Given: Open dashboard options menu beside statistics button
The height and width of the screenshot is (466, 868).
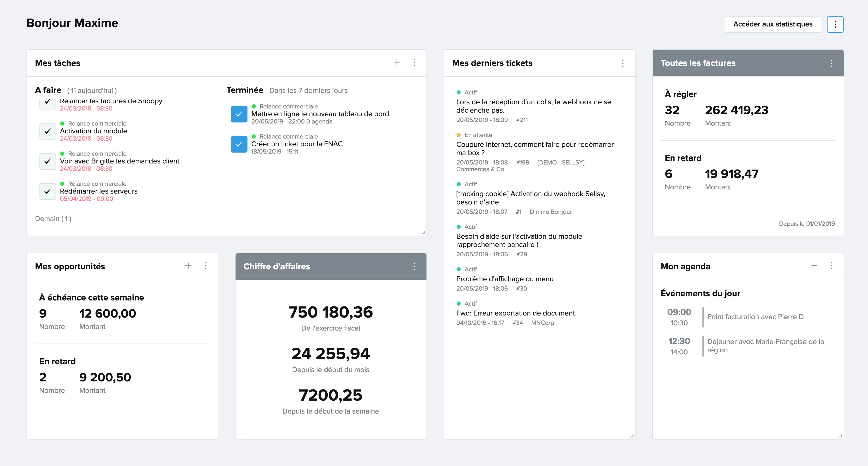Looking at the screenshot, I should coord(835,24).
